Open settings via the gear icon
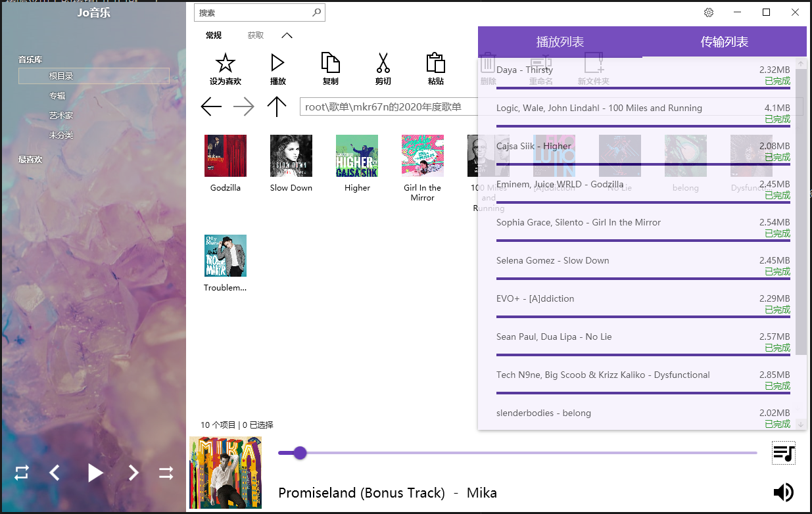The width and height of the screenshot is (812, 514). pos(709,12)
